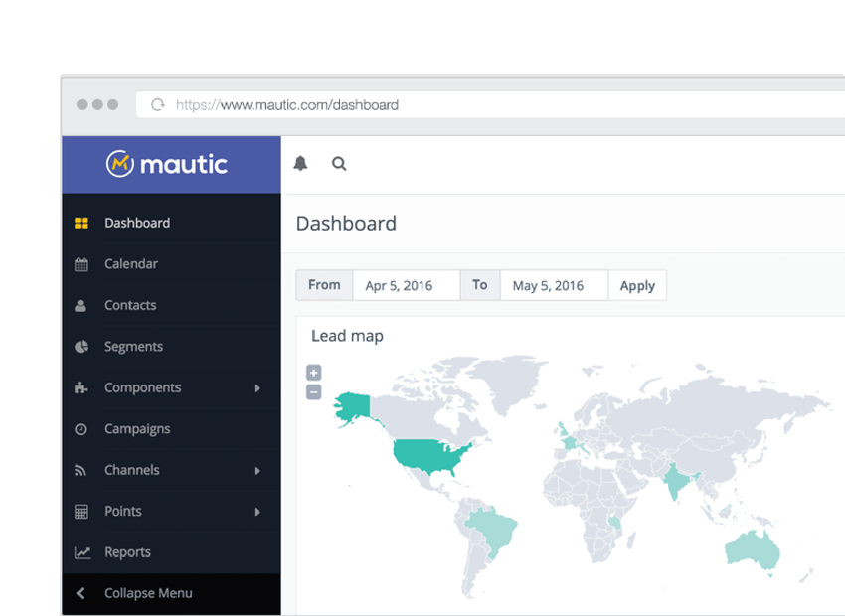Zoom in on the Lead map
Screen dimensions: 845x616
click(x=314, y=373)
